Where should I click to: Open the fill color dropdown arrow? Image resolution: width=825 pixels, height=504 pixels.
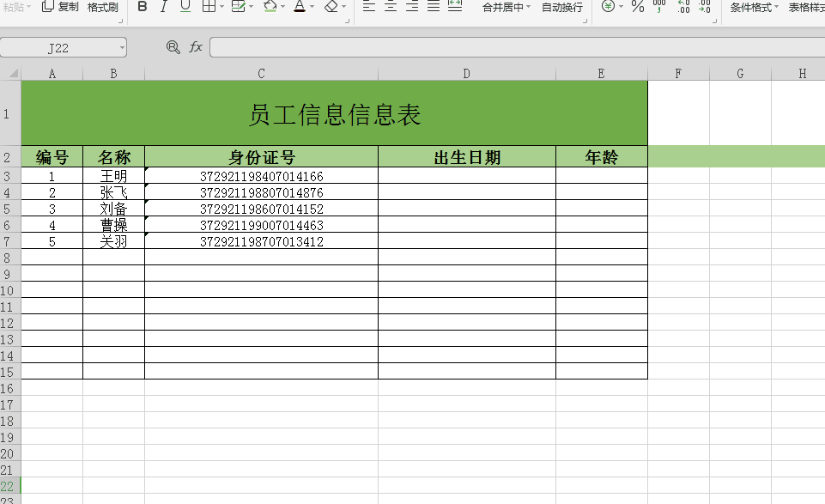coord(282,7)
